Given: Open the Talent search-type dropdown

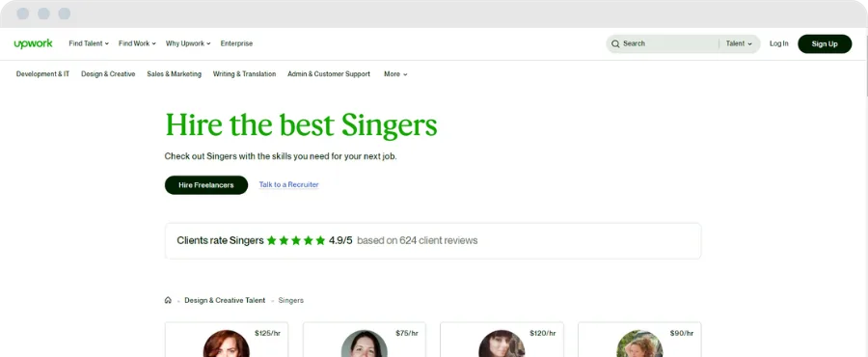Looking at the screenshot, I should tap(739, 43).
